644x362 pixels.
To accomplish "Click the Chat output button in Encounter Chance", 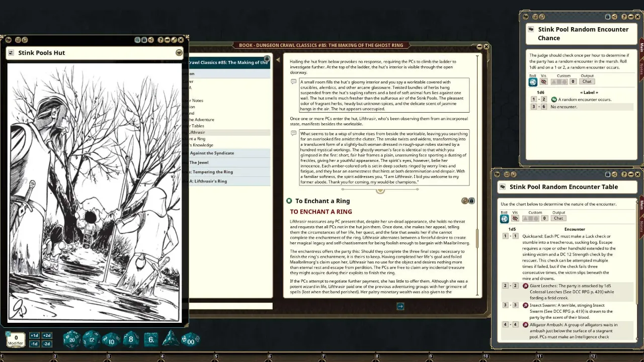I will coord(587,81).
